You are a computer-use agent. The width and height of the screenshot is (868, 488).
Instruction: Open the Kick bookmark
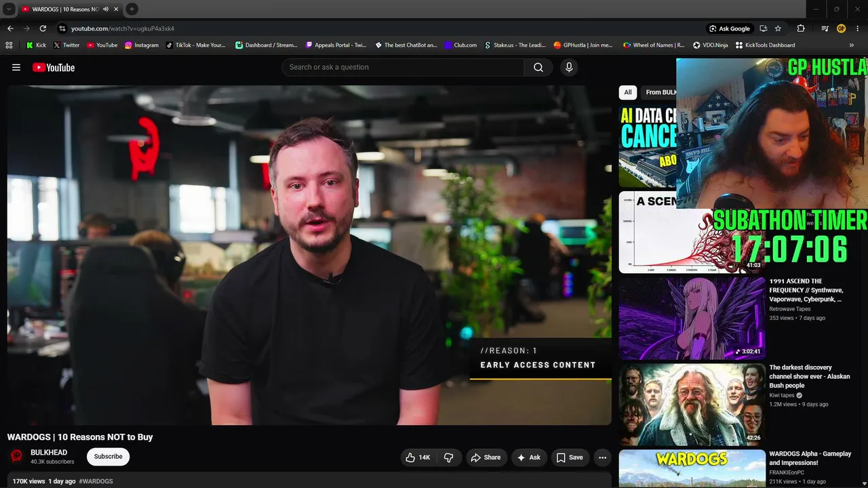point(37,45)
